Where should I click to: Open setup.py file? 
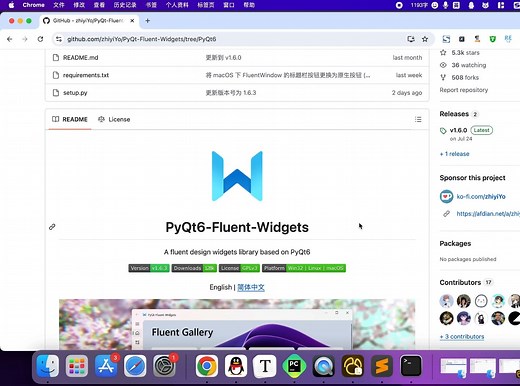pos(75,93)
